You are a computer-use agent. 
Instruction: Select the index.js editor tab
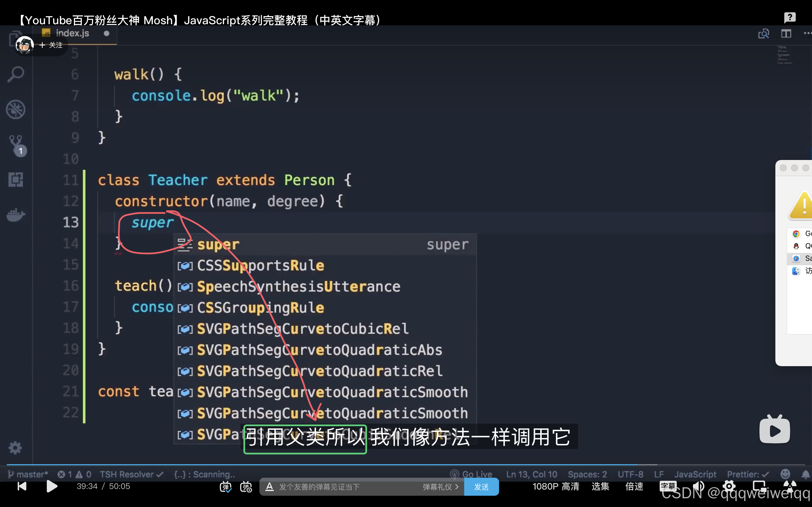(72, 33)
